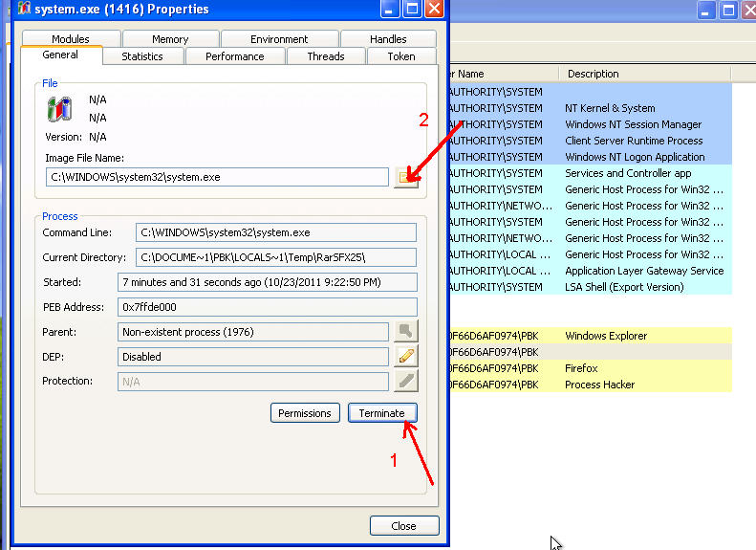Click the Protection N/A field
Screen dimensions: 756x550
pyautogui.click(x=253, y=382)
